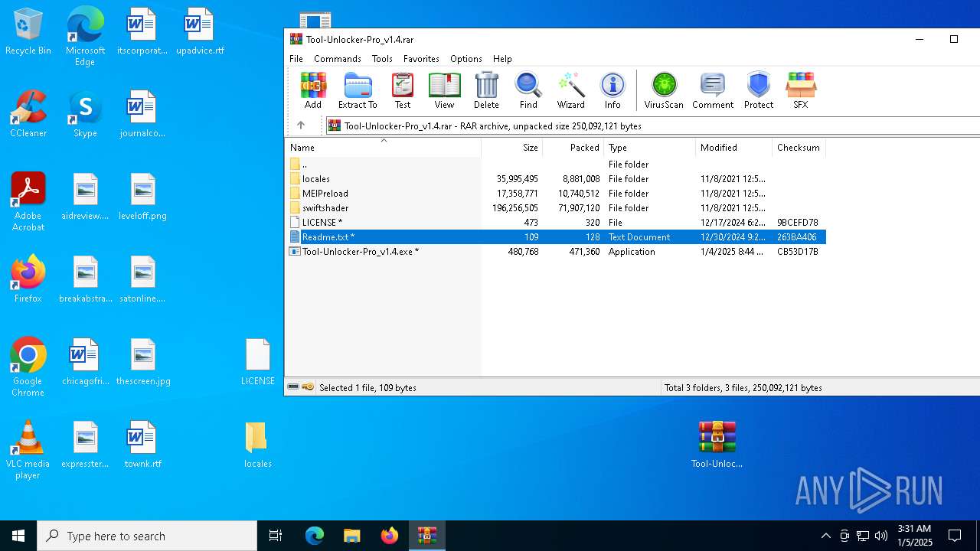Screen dimensions: 980x551
Task: Click the Protect shield icon
Action: point(759,91)
